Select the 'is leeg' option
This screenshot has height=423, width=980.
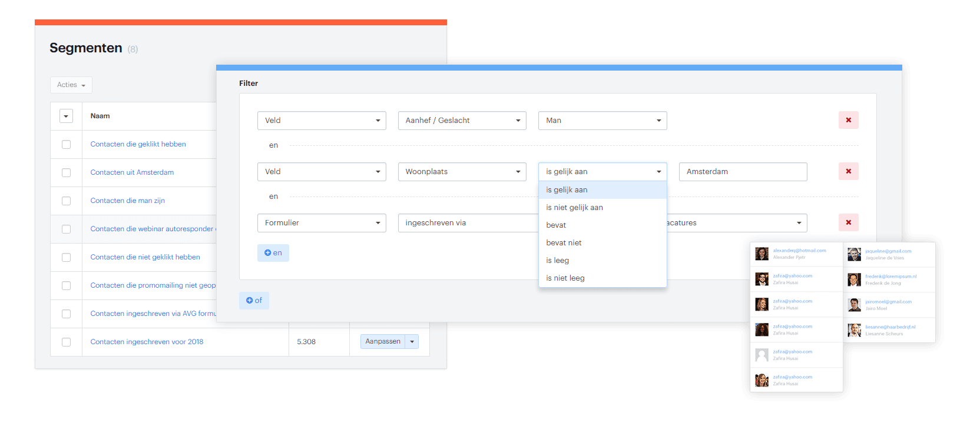(x=602, y=261)
